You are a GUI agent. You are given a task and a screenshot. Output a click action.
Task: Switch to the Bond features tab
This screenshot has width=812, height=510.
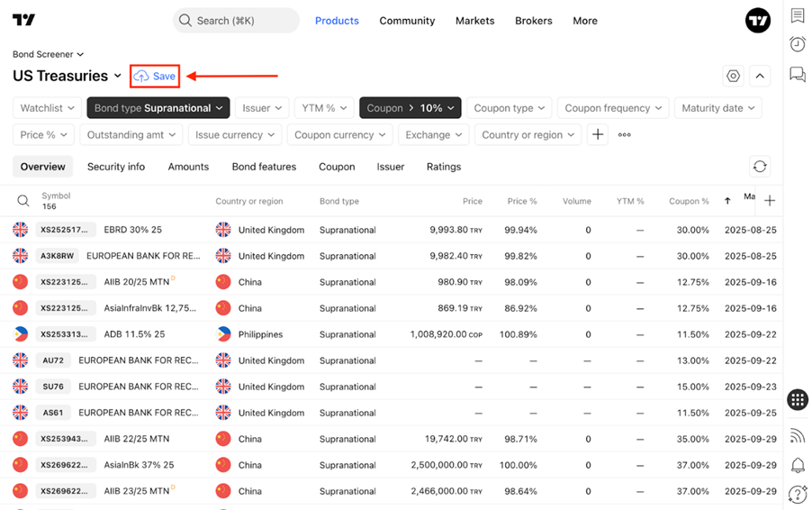click(264, 167)
